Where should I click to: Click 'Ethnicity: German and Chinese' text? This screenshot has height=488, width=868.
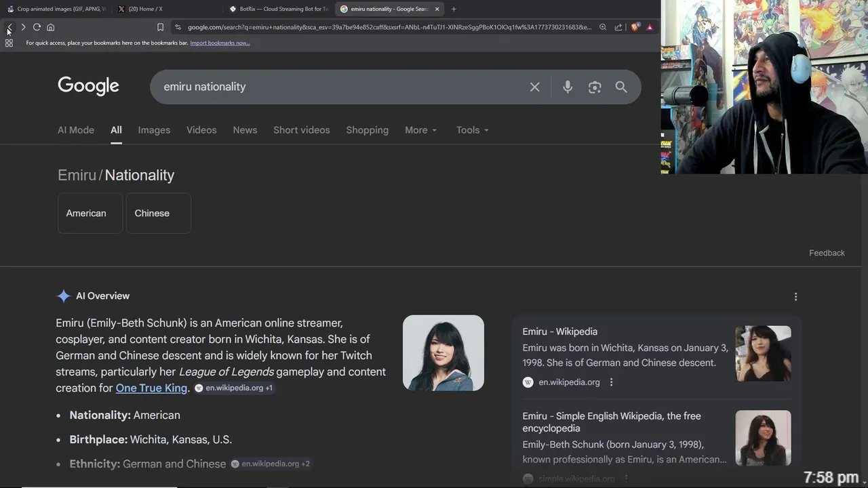148,464
